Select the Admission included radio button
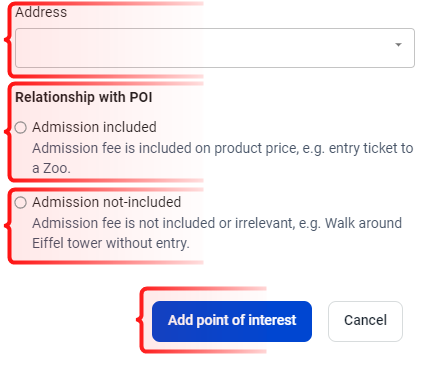Image resolution: width=431 pixels, height=369 pixels. pos(21,127)
